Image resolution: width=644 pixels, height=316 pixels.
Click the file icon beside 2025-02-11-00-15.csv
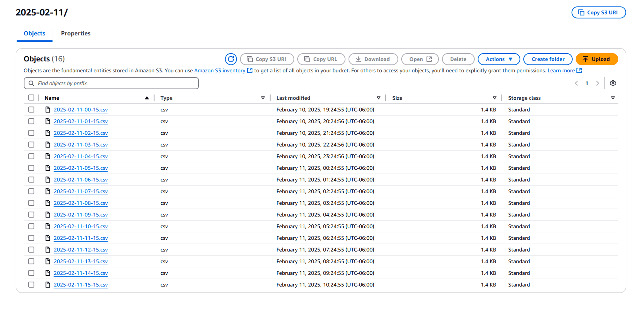[x=48, y=110]
